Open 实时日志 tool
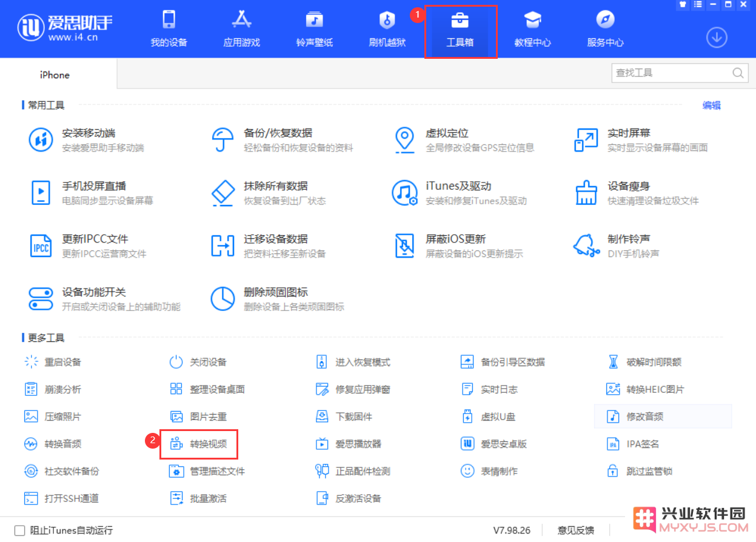 tap(489, 389)
